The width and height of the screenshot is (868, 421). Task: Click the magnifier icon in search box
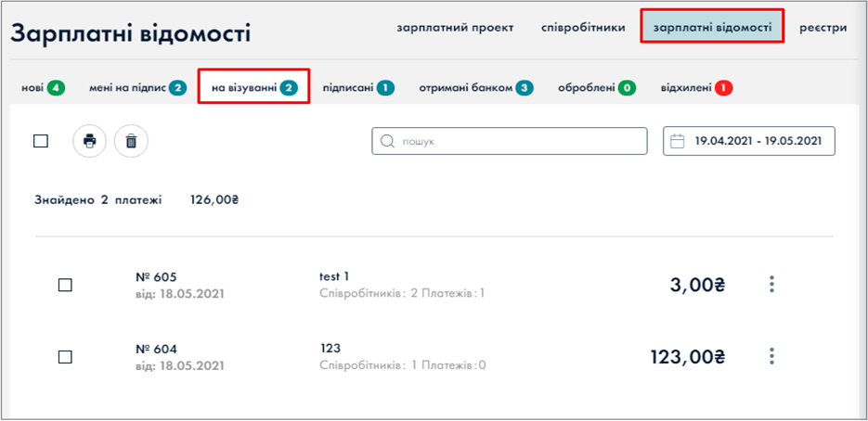[x=388, y=142]
